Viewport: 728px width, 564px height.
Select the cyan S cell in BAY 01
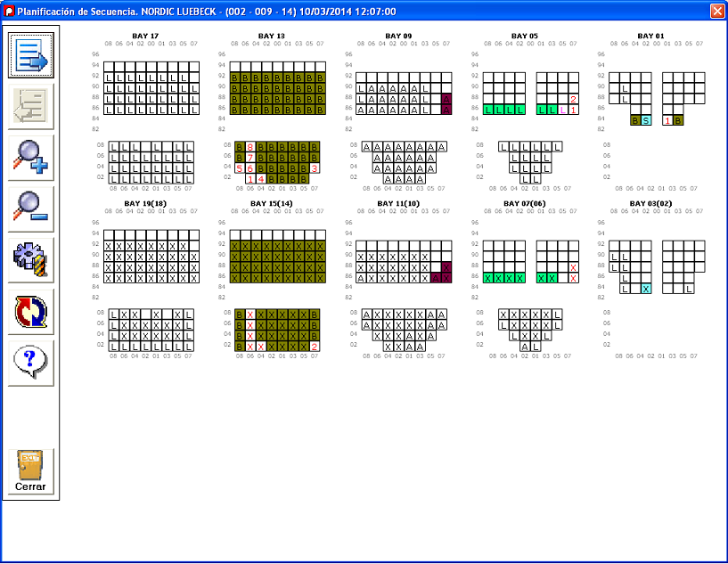(x=646, y=119)
